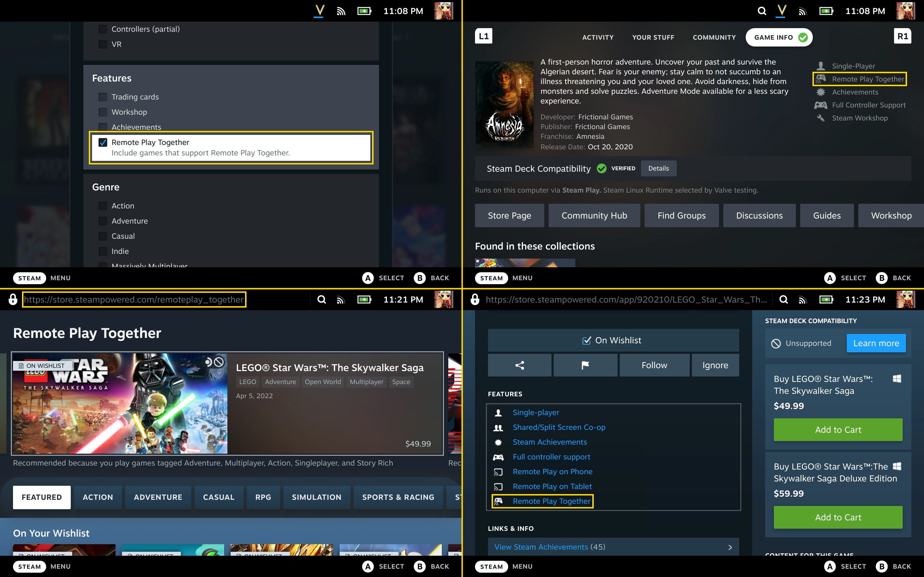Screen dimensions: 924x577
Task: Switch to the COMMUNITY tab
Action: pyautogui.click(x=714, y=38)
